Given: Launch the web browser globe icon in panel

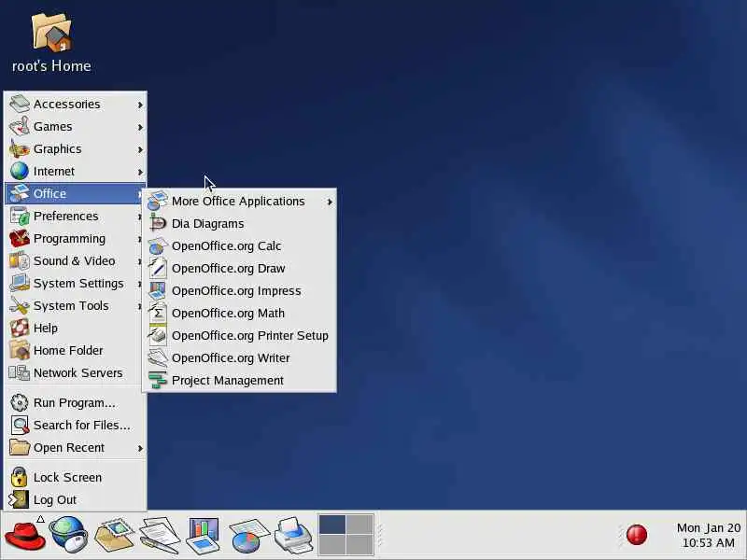Looking at the screenshot, I should coord(68,535).
